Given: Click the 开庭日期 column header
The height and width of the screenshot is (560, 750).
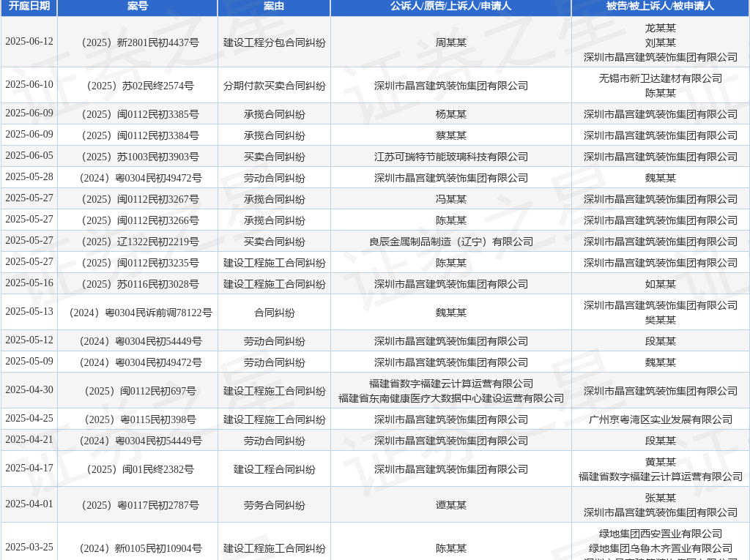Looking at the screenshot, I should click(x=29, y=6).
